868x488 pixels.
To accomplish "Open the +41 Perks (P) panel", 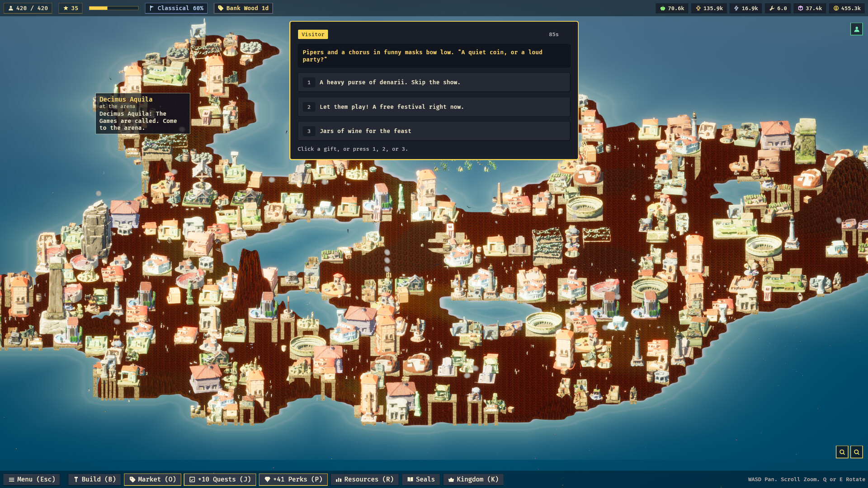I will [x=293, y=479].
